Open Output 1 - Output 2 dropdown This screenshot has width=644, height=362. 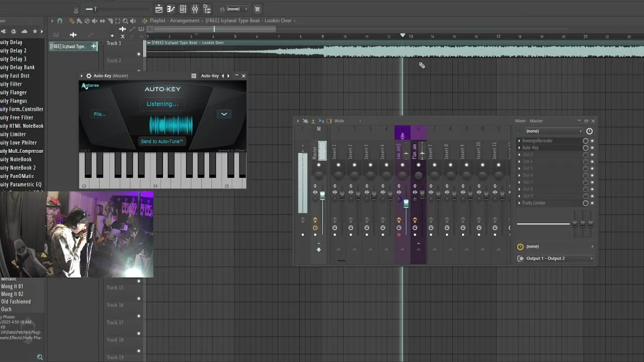click(x=559, y=258)
